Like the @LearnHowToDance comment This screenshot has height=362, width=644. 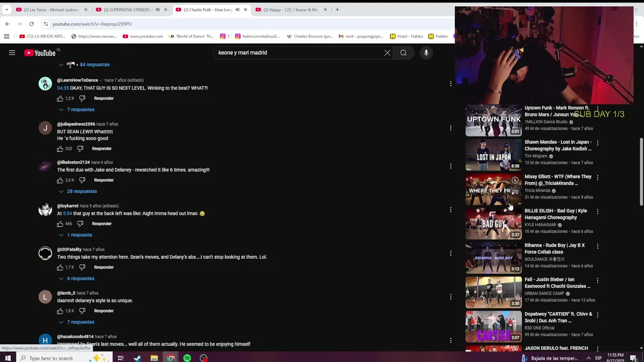click(x=60, y=99)
